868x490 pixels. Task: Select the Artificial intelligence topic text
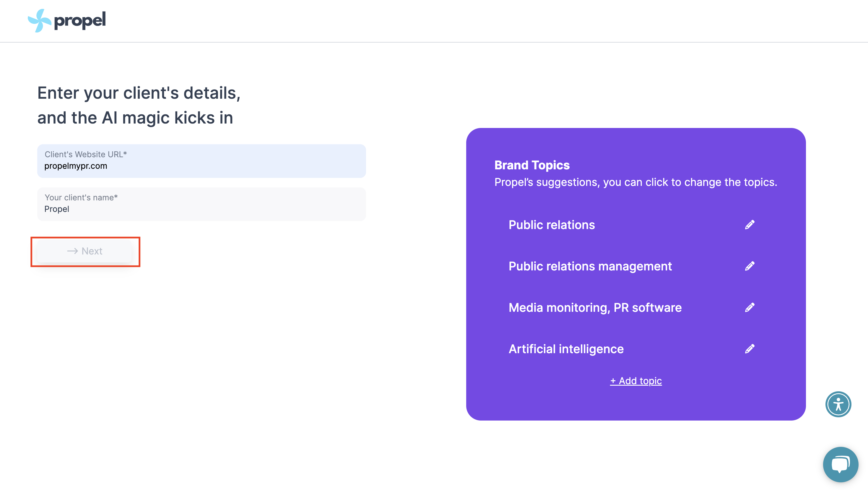[566, 349]
